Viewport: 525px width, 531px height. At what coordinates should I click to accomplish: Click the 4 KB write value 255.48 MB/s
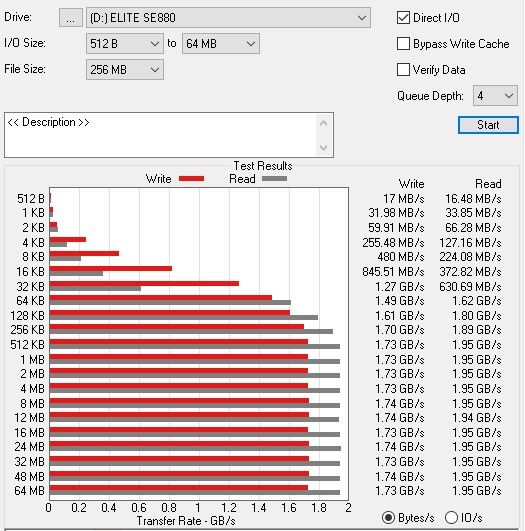393,243
